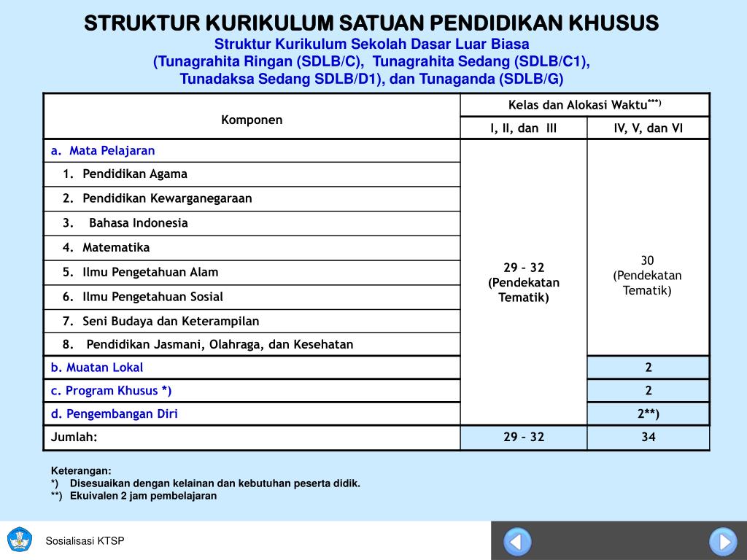
Task: Click the Muatan Lokal value '2'
Action: [x=649, y=367]
